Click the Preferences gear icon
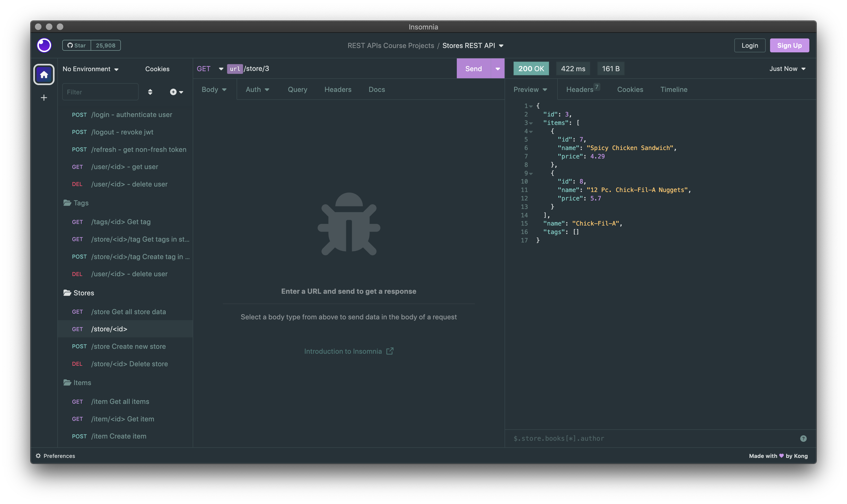Screen dimensions: 847x504 [38, 456]
